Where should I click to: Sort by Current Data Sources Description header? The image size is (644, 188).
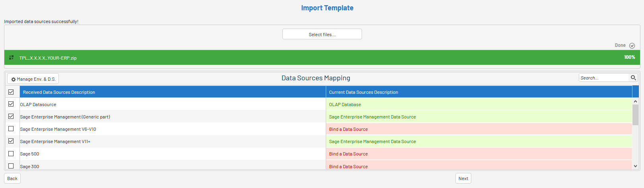pos(363,92)
